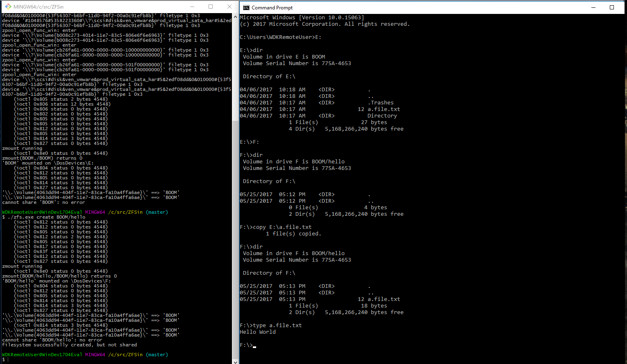627x364 pixels.
Task: Click the MINGW64:/c/src/ZFSin title bar text
Action: click(39, 7)
